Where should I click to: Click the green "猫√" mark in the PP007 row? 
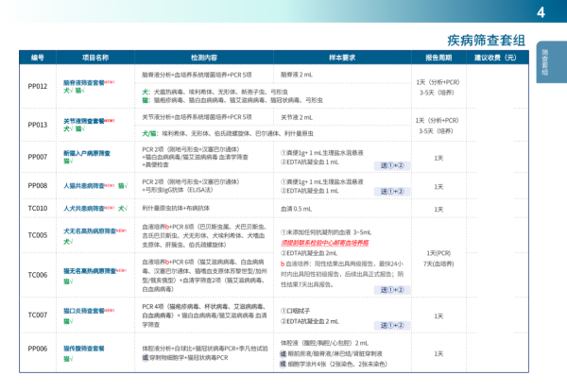(68, 161)
